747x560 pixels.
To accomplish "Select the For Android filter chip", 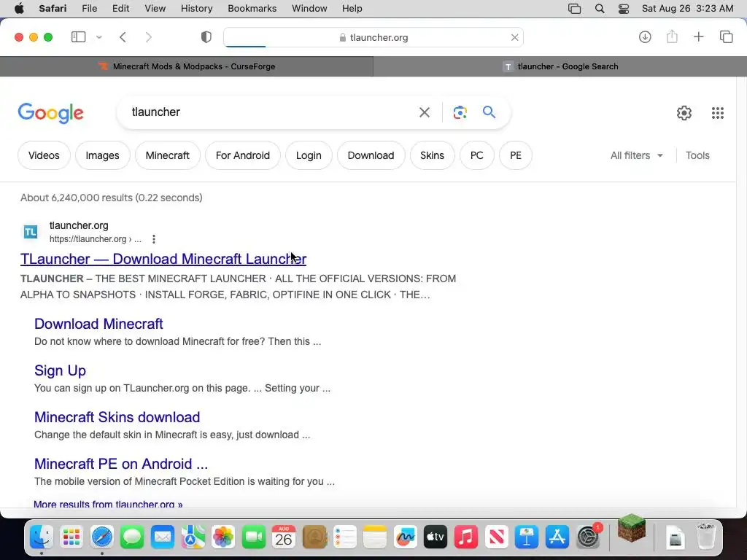I will click(x=242, y=155).
